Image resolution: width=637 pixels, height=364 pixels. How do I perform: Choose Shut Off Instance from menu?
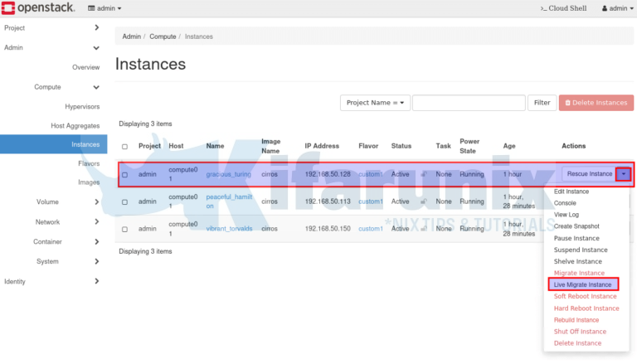pos(580,332)
